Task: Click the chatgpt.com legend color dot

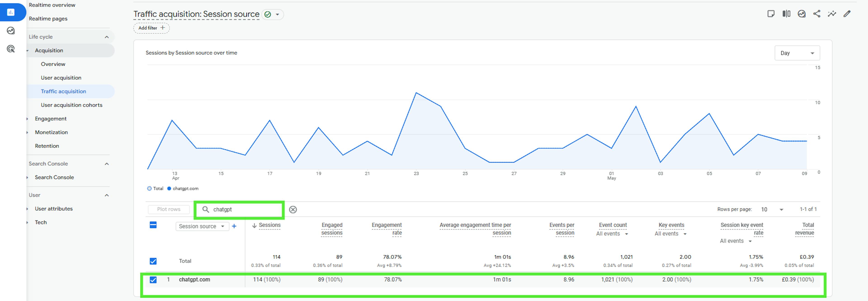Action: [169, 189]
